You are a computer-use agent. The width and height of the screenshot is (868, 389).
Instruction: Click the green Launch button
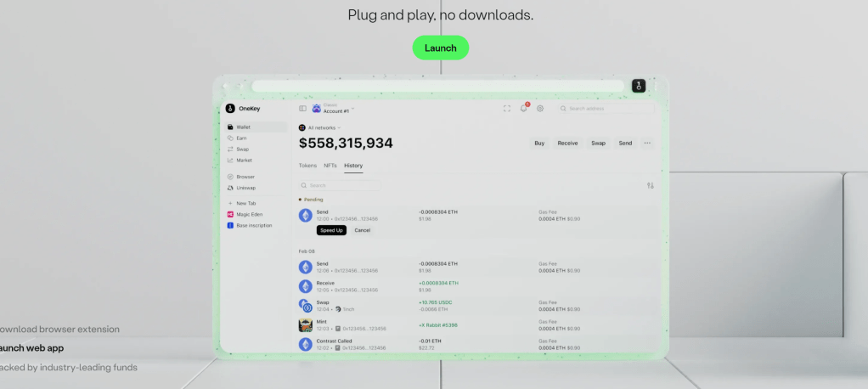click(x=440, y=48)
